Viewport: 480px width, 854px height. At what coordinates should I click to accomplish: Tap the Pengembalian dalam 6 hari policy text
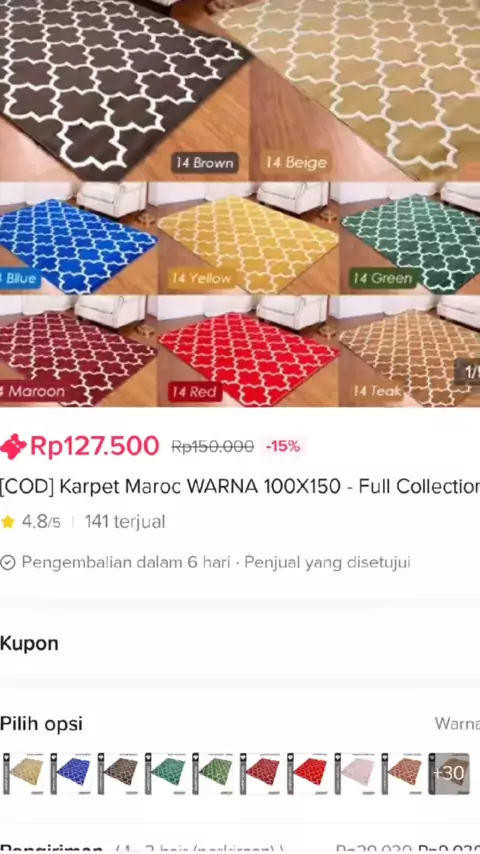tap(126, 563)
